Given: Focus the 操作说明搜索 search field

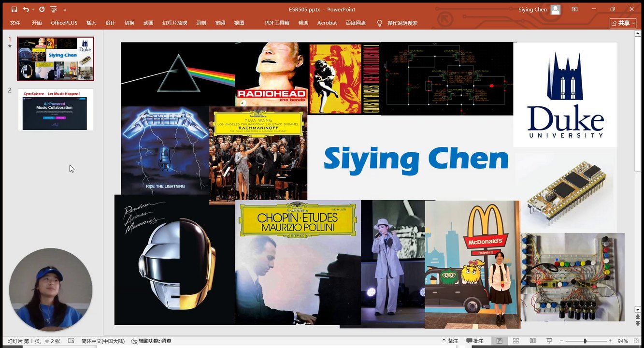Looking at the screenshot, I should coord(402,23).
